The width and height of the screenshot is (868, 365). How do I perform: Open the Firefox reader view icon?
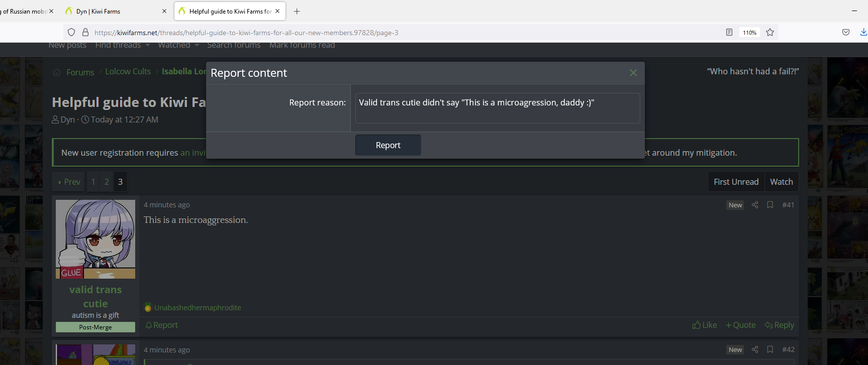(729, 32)
